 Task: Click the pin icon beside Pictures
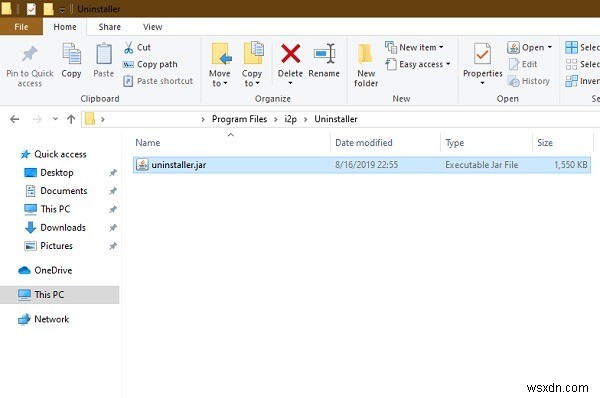(x=113, y=246)
